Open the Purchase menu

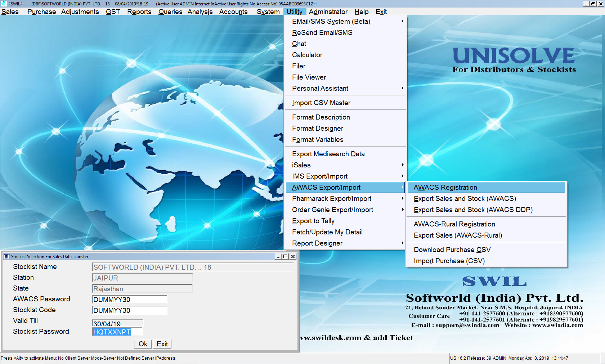(41, 12)
